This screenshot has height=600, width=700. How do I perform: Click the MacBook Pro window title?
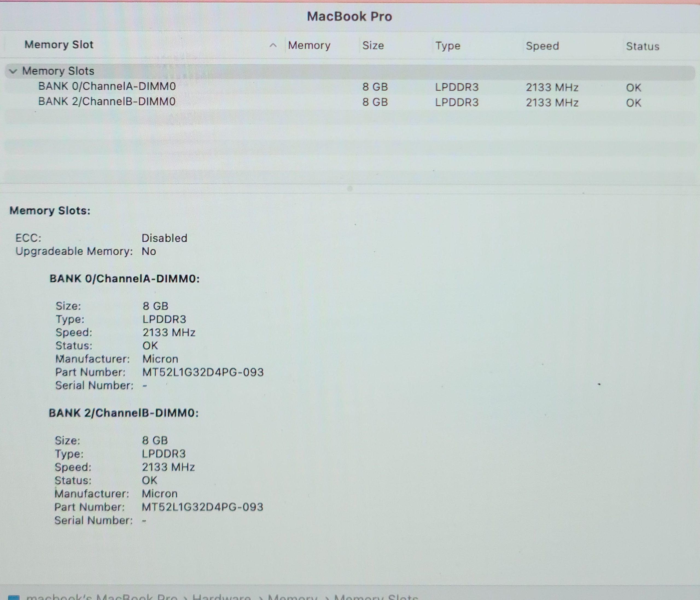coord(349,16)
